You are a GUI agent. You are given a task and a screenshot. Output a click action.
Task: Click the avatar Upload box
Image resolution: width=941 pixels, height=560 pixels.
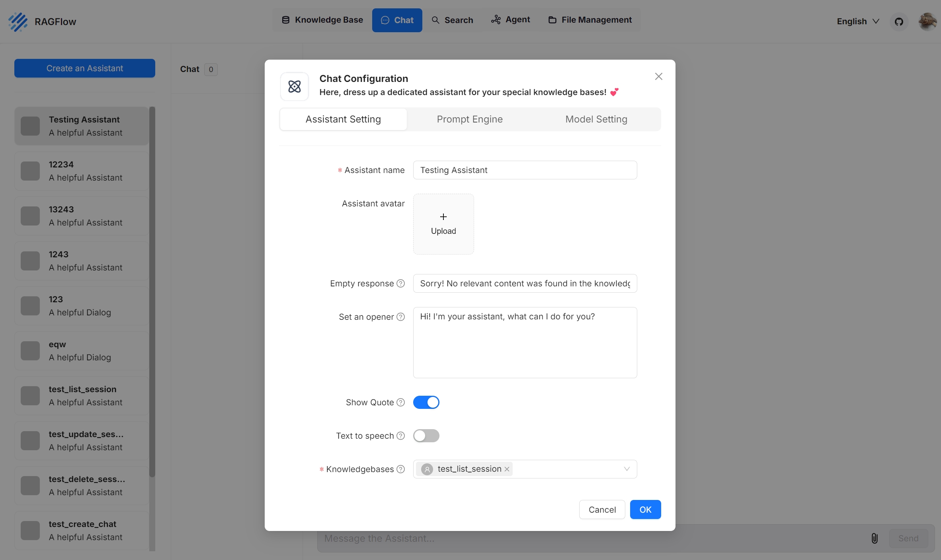443,224
